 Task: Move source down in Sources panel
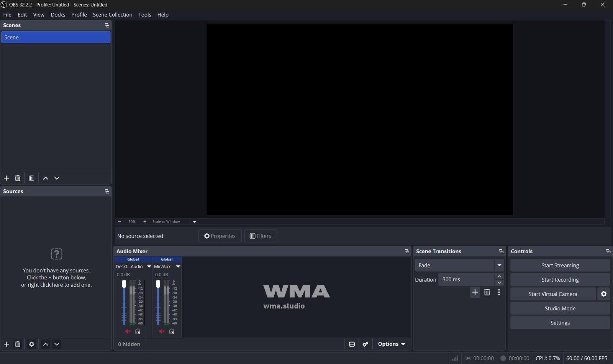point(57,344)
